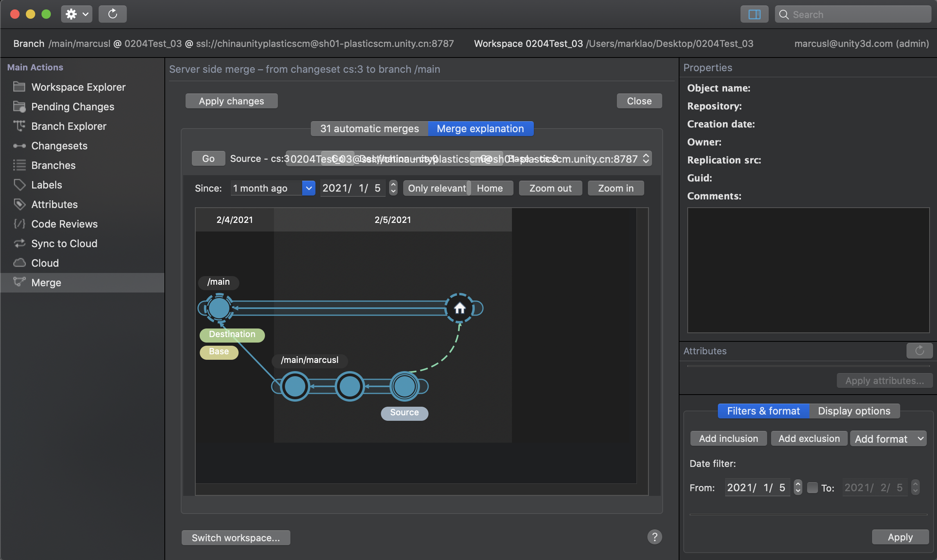The width and height of the screenshot is (937, 560).
Task: Toggle the side panel layout icon
Action: 754,14
